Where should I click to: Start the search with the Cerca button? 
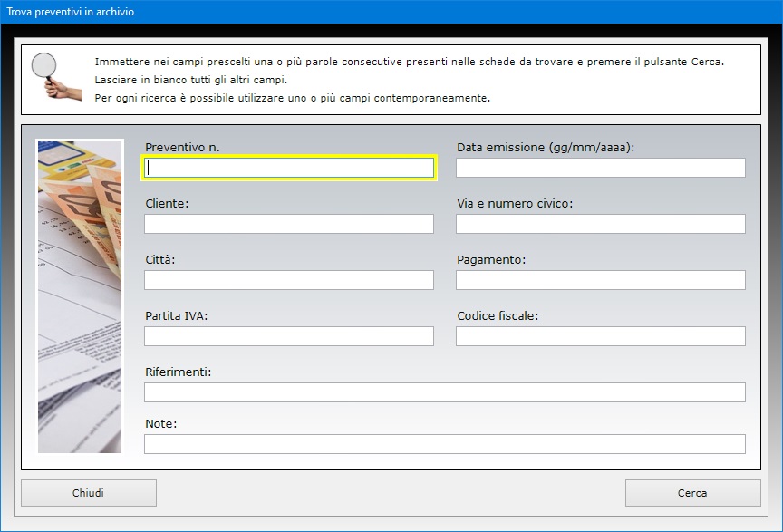(692, 493)
